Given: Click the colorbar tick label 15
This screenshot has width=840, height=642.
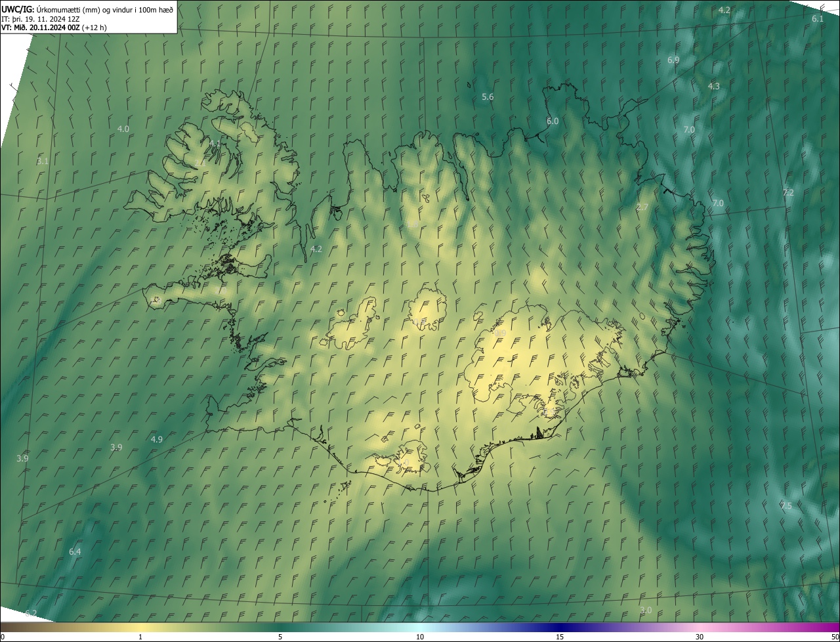Looking at the screenshot, I should click(560, 637).
